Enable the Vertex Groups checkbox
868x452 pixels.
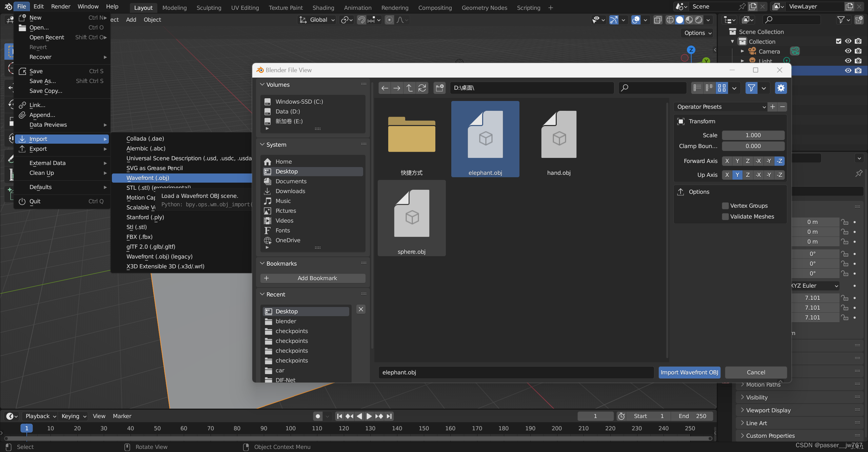(x=725, y=206)
